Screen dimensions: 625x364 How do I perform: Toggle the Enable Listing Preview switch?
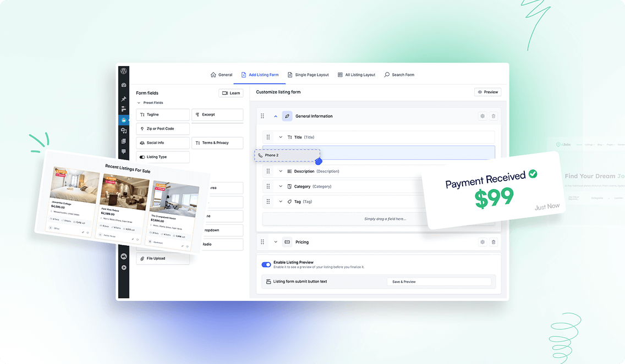coord(266,264)
